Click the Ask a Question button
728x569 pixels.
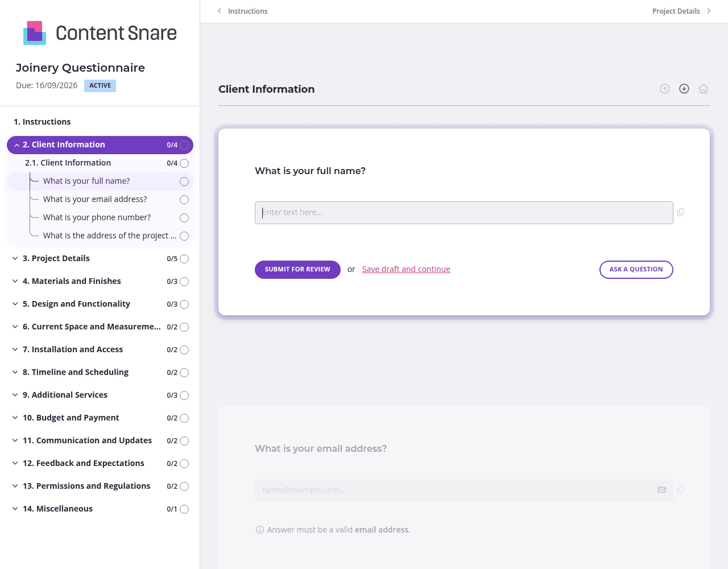pos(636,270)
